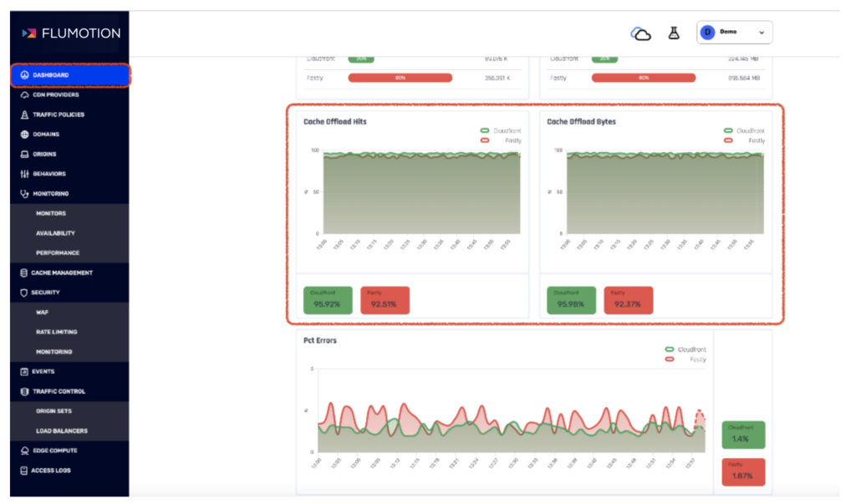The height and width of the screenshot is (504, 856).
Task: Select the Security shield icon
Action: [x=24, y=293]
